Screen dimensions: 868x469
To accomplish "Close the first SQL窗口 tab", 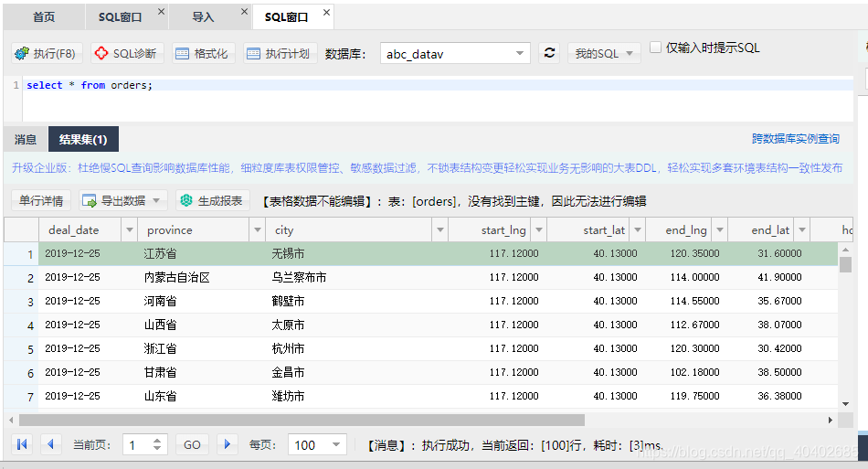I will [161, 12].
